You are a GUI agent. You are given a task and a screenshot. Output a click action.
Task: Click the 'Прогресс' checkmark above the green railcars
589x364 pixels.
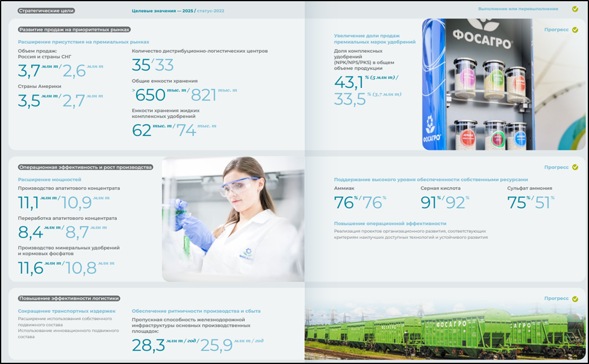[x=575, y=298]
